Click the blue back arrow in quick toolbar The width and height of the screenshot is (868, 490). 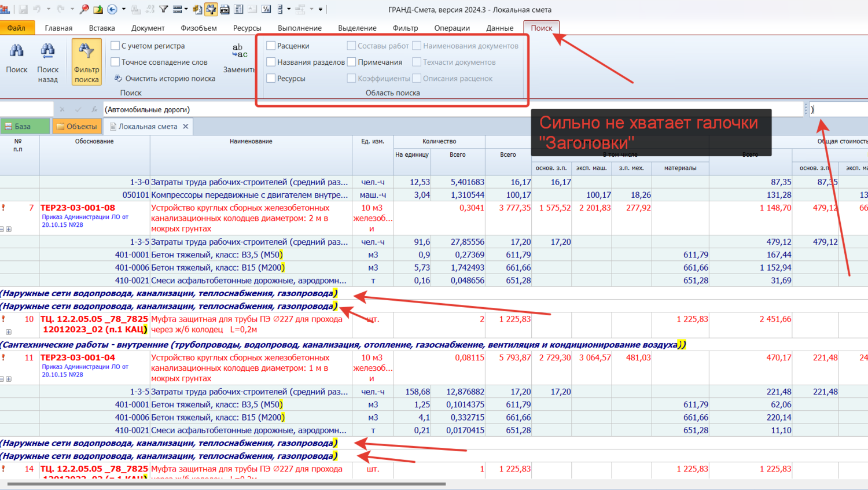pos(112,9)
